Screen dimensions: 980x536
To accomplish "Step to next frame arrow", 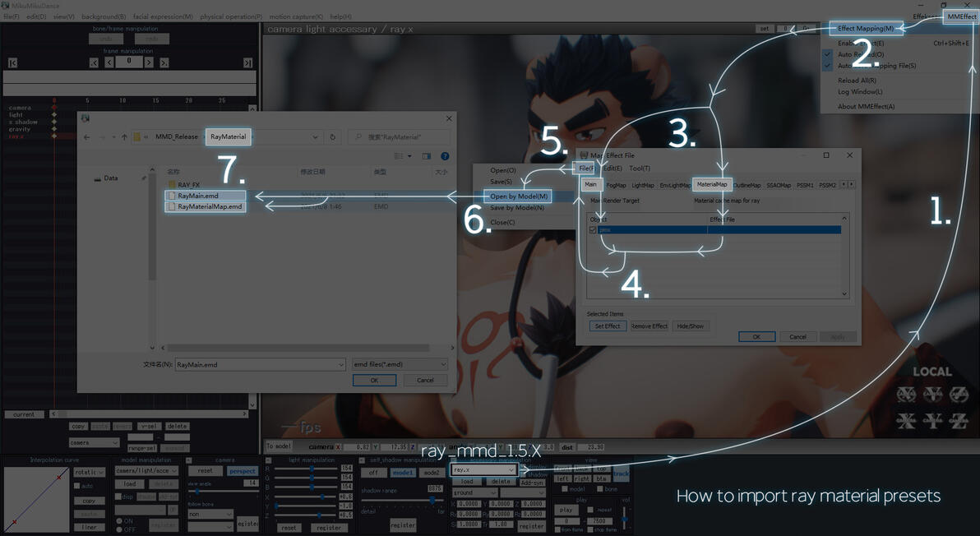I will point(149,62).
